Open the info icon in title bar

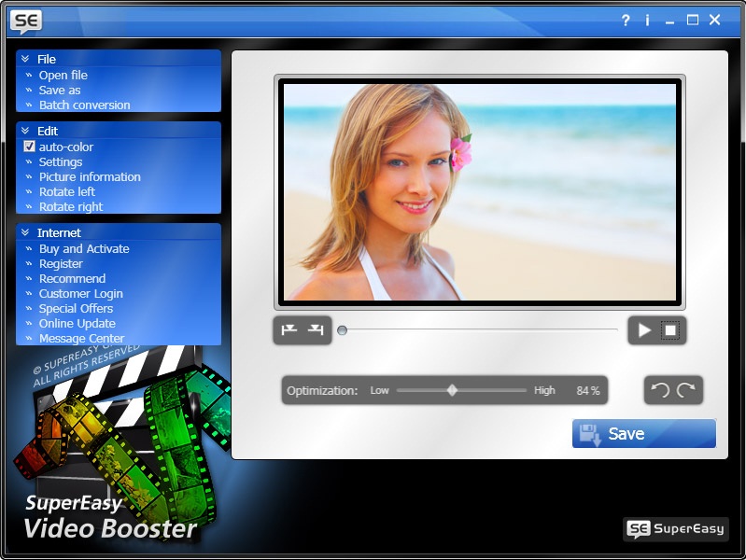(647, 20)
